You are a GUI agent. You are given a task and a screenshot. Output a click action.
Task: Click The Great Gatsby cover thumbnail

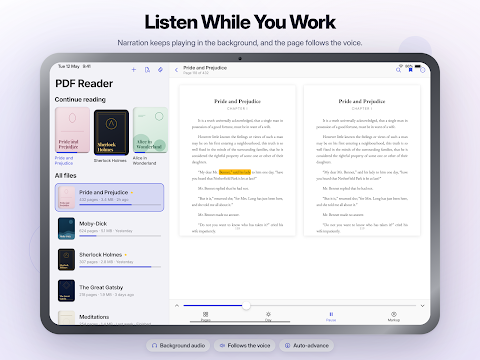coord(66,291)
